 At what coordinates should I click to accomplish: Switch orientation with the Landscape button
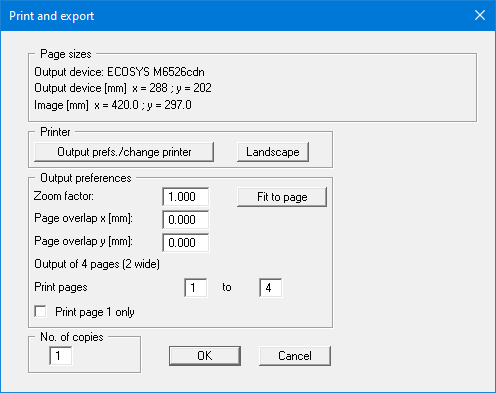coord(273,152)
